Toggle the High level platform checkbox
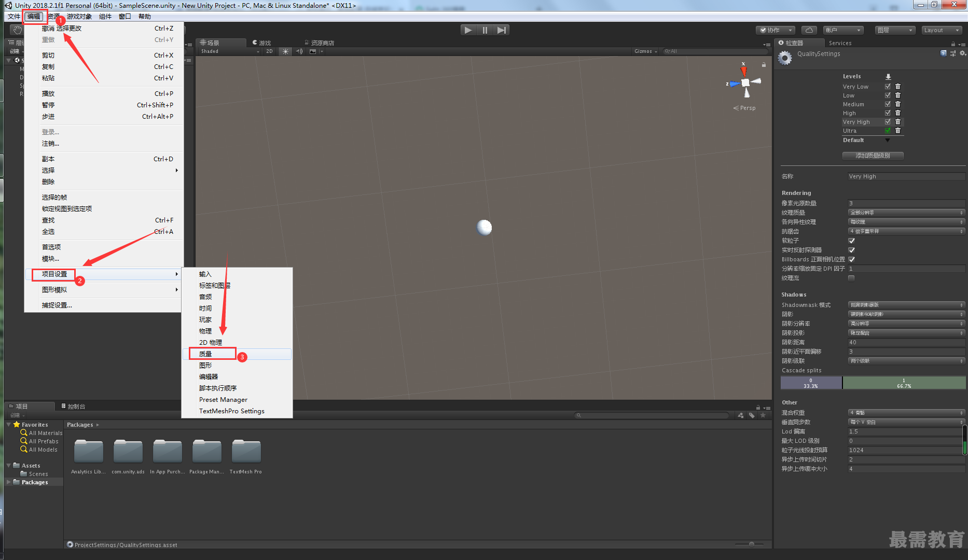Viewport: 968px width, 560px height. click(x=888, y=113)
